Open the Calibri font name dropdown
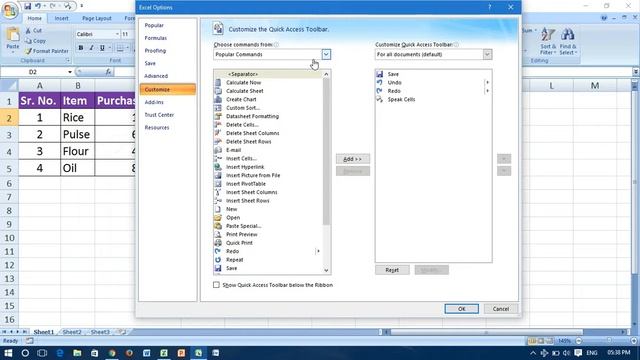Image resolution: width=640 pixels, height=360 pixels. (x=117, y=34)
